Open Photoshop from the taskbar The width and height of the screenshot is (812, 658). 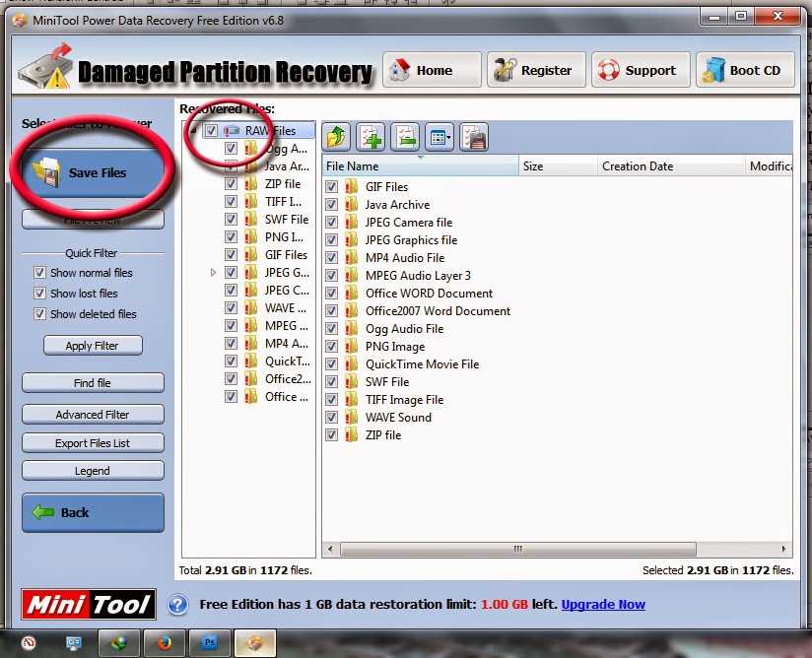pos(209,643)
